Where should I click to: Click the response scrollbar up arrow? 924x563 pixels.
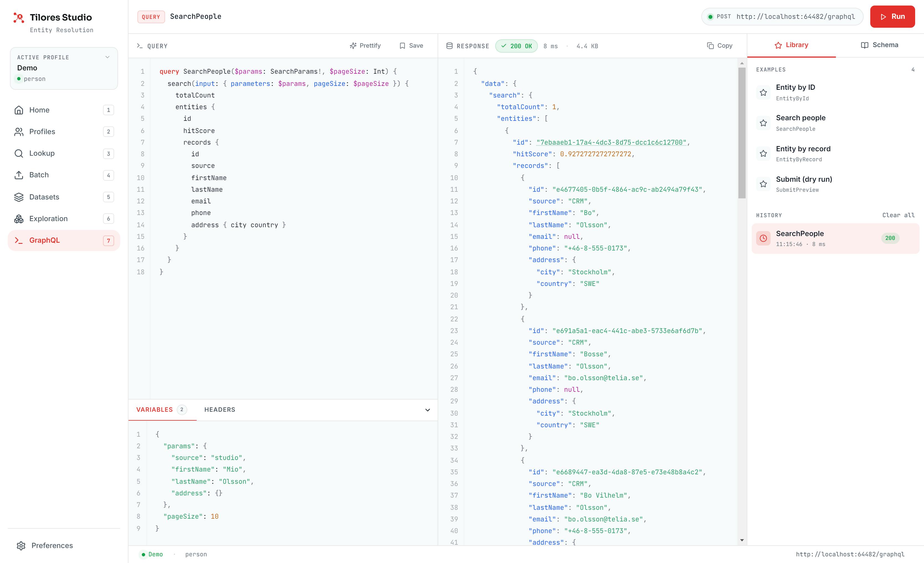(742, 63)
